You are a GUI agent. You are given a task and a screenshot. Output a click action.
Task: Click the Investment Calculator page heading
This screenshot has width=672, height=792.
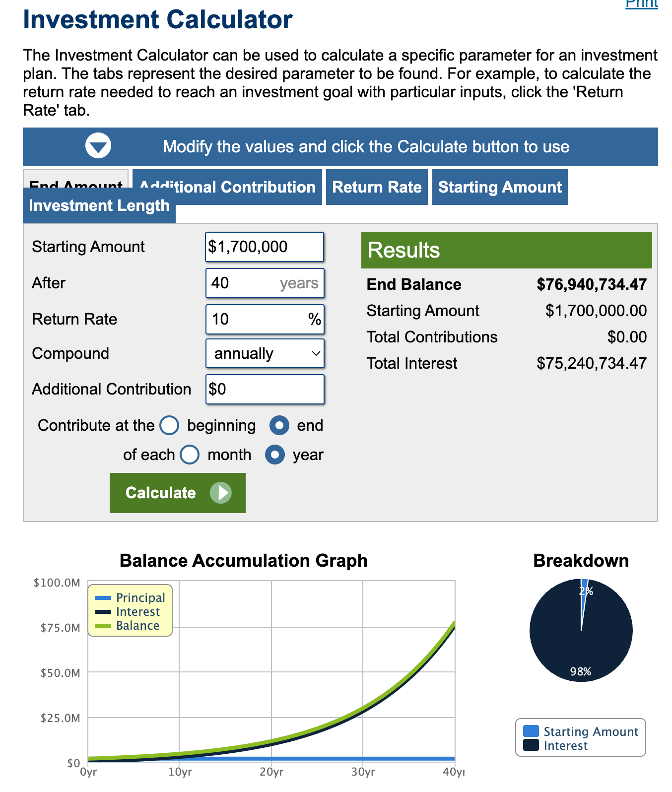click(x=158, y=20)
